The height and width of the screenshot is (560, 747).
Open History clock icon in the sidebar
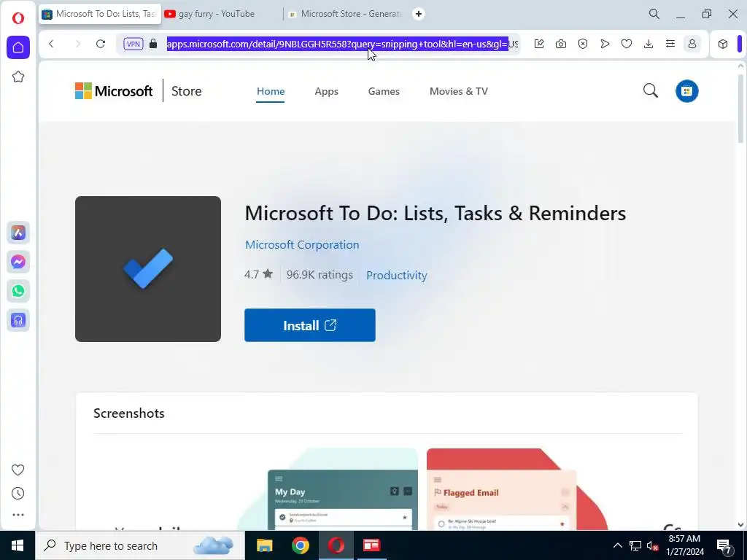(18, 494)
